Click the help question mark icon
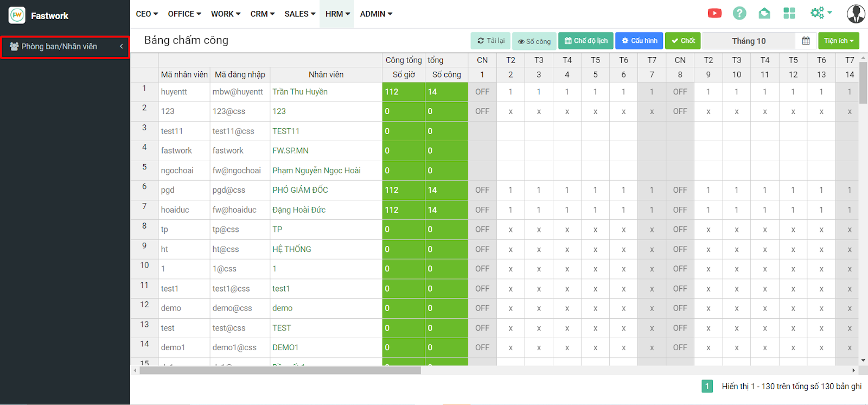This screenshot has height=405, width=868. [x=739, y=14]
